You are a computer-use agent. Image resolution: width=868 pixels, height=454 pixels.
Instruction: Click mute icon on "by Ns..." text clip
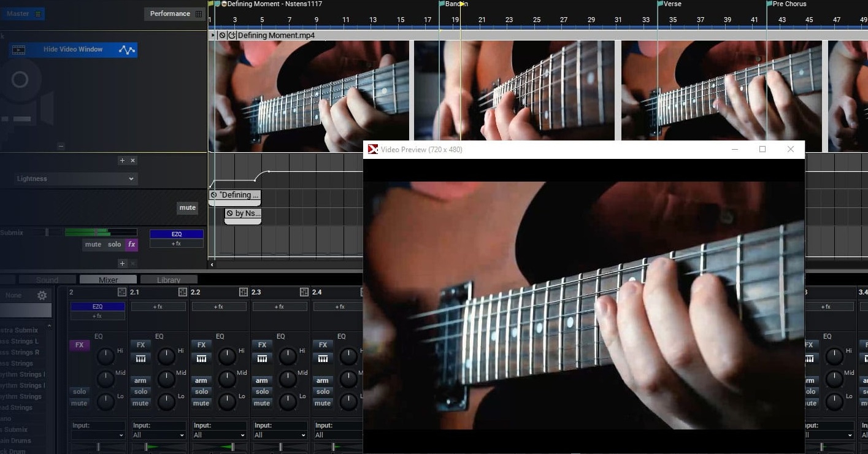[230, 214]
